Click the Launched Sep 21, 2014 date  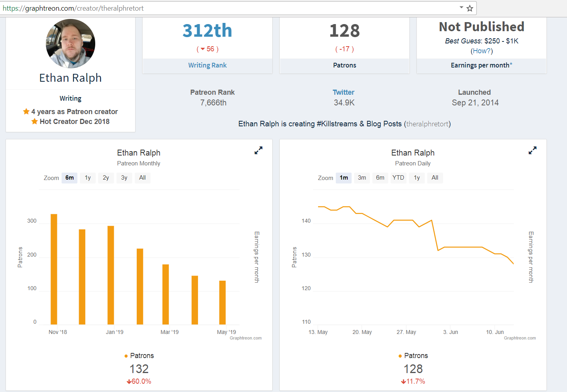point(475,103)
